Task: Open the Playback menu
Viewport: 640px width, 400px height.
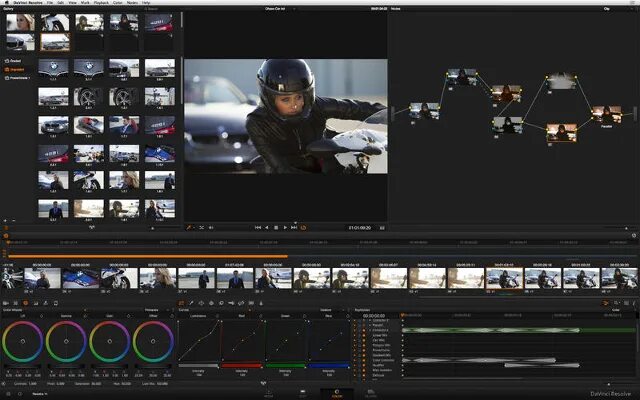Action: tap(101, 2)
